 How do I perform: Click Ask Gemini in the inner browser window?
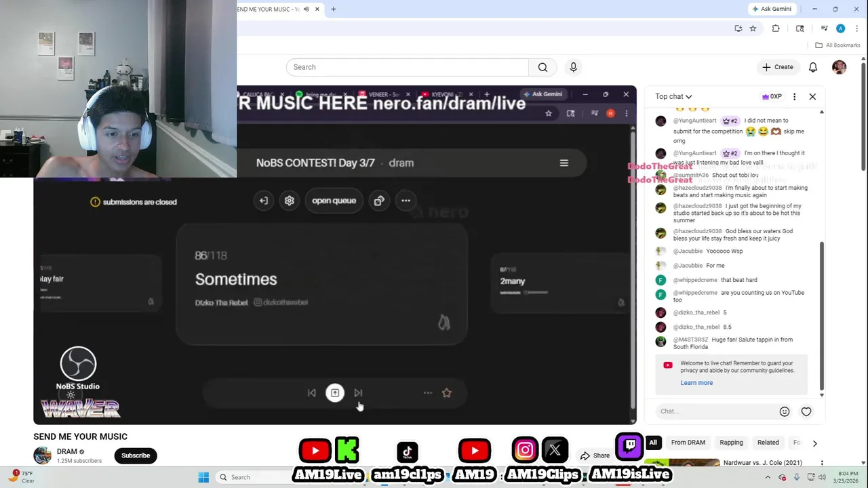point(542,94)
